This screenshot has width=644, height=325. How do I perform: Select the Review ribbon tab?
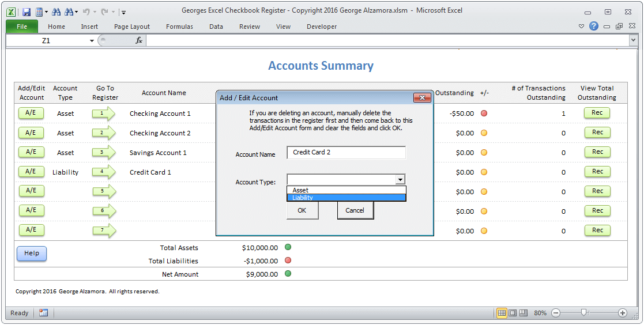point(250,27)
